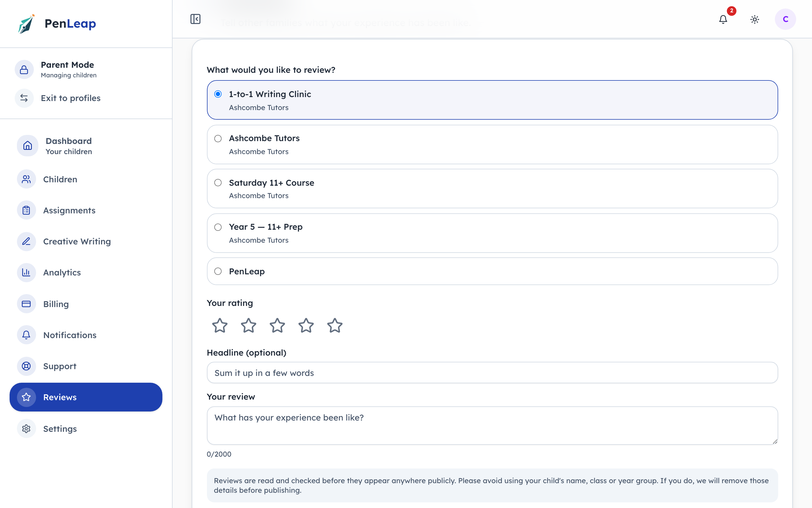Click the review textarea resize handle
Image resolution: width=812 pixels, height=508 pixels.
[775, 441]
